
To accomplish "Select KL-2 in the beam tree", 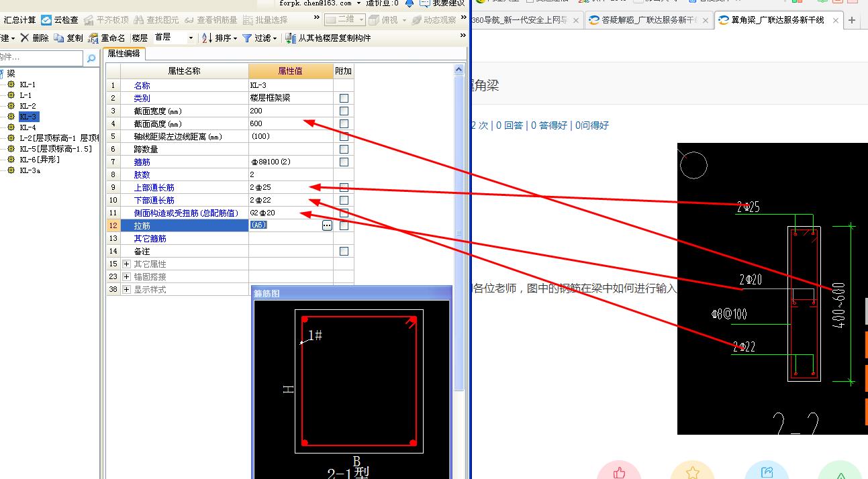I will tap(28, 106).
